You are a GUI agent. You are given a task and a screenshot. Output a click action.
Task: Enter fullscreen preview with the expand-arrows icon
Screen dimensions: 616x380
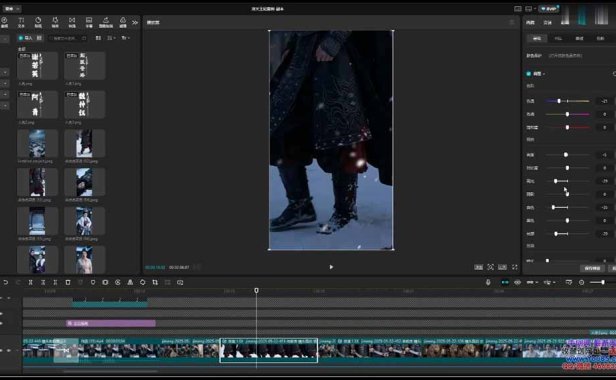click(x=515, y=267)
